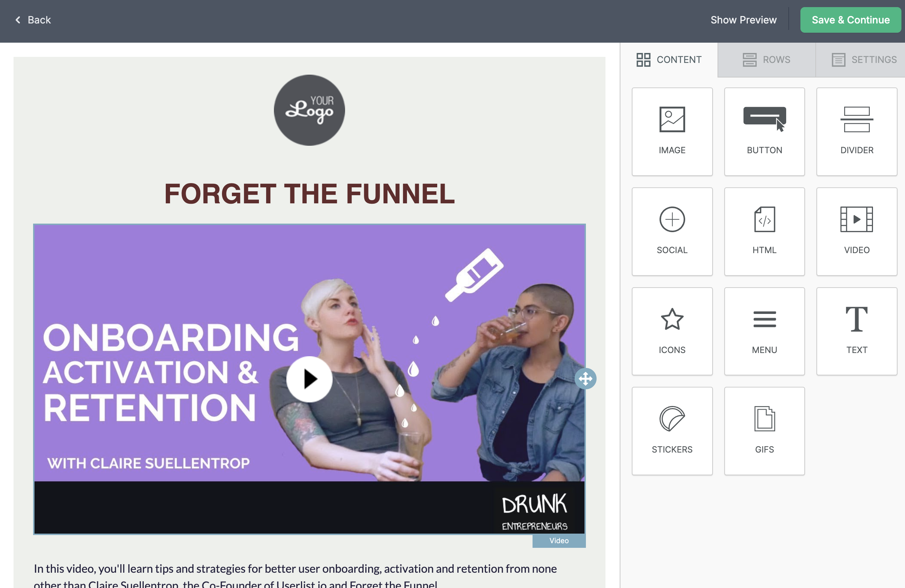Select the HTML content block

coord(764,231)
